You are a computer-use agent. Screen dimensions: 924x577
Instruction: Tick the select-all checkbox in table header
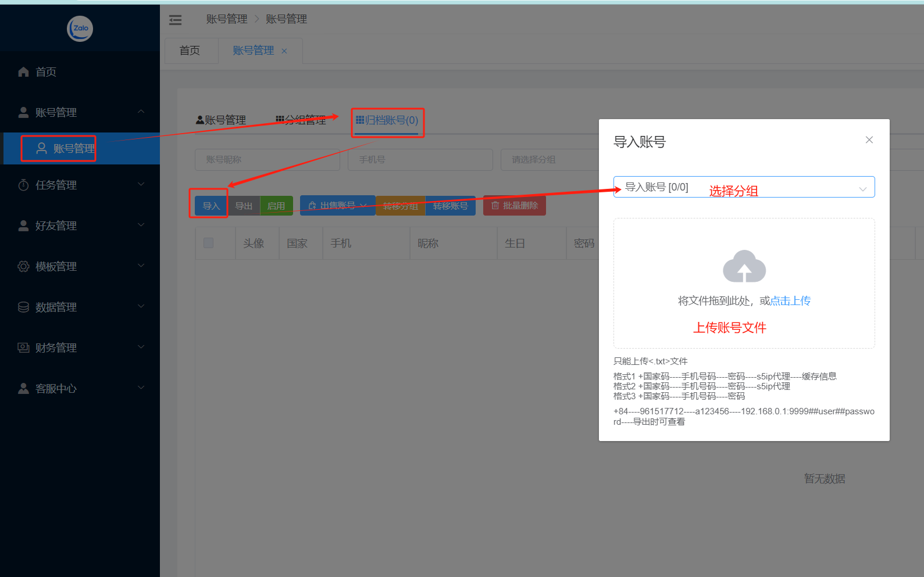click(x=208, y=243)
